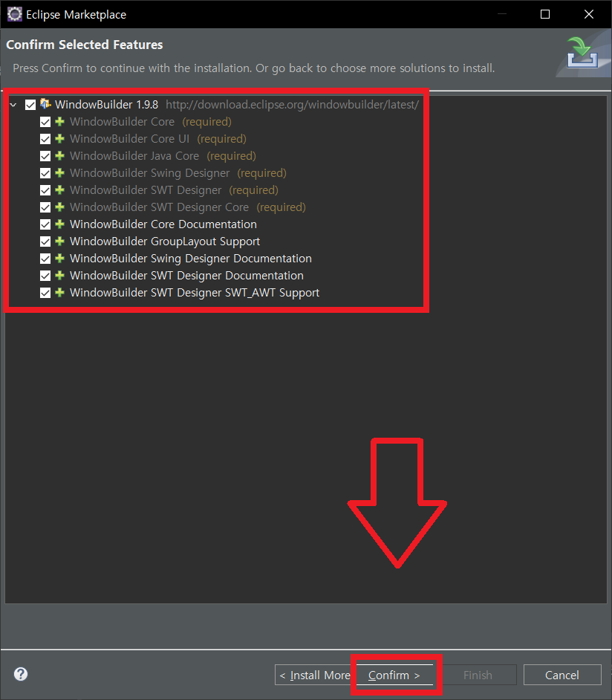Select the WindowBuilder Core UI label
The image size is (612, 700).
click(x=129, y=139)
